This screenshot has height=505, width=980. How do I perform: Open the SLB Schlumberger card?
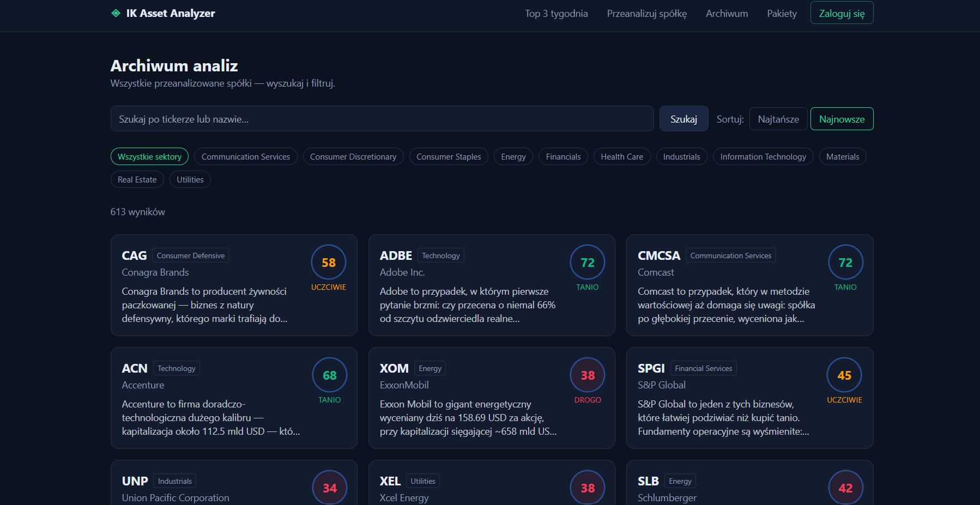(x=749, y=483)
